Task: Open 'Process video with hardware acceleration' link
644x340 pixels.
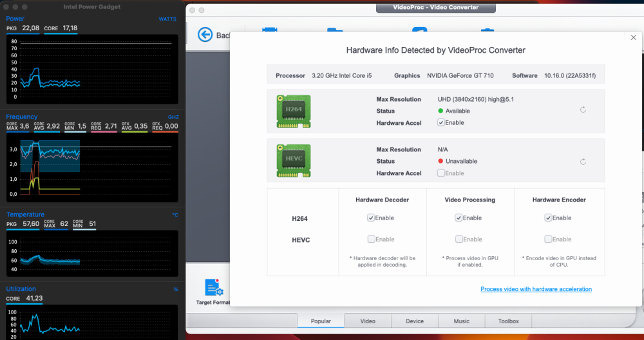Action: click(x=536, y=289)
